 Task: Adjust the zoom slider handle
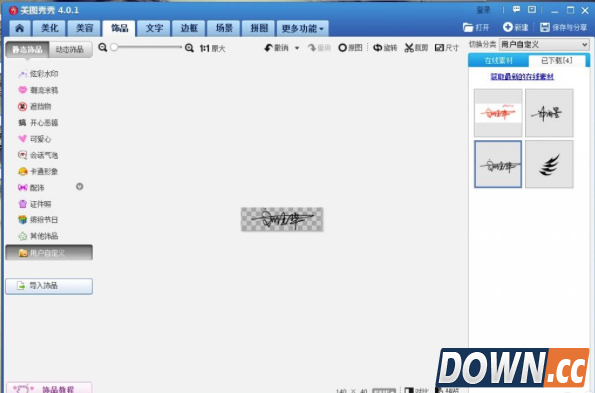(114, 47)
